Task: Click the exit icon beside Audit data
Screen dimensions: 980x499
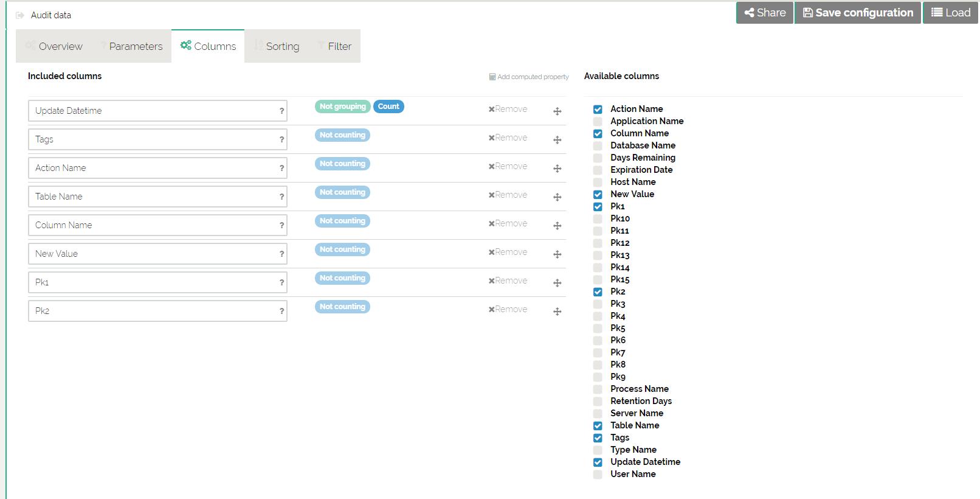Action: coord(20,15)
